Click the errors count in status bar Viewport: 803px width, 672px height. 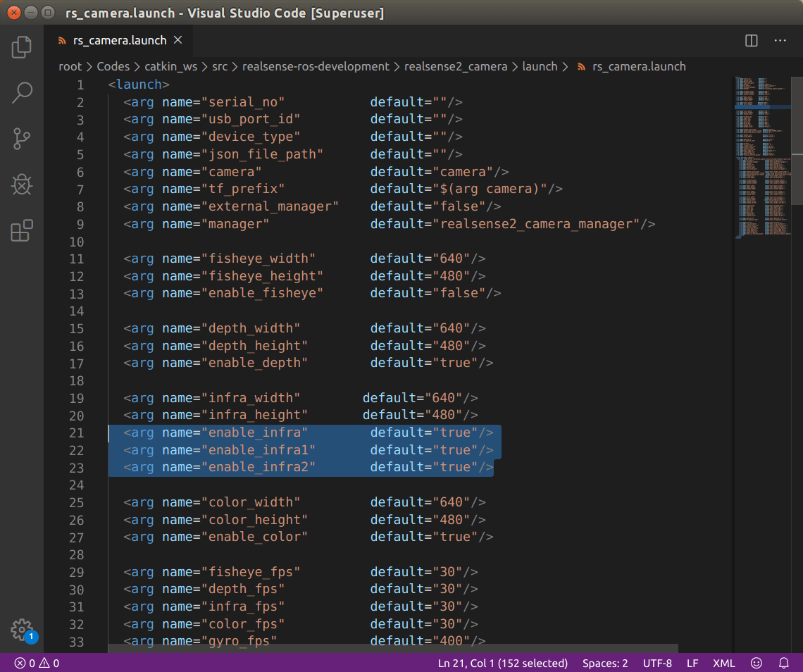[25, 664]
